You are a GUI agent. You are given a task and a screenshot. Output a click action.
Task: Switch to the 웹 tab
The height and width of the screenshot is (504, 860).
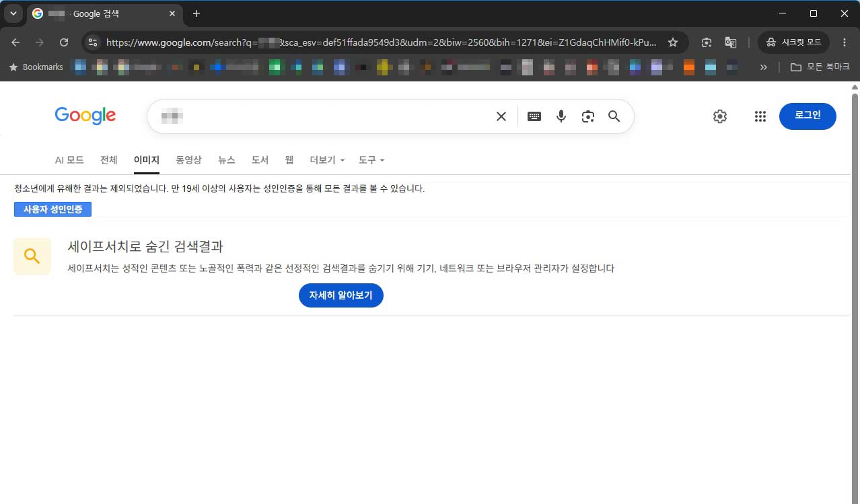[x=289, y=160]
